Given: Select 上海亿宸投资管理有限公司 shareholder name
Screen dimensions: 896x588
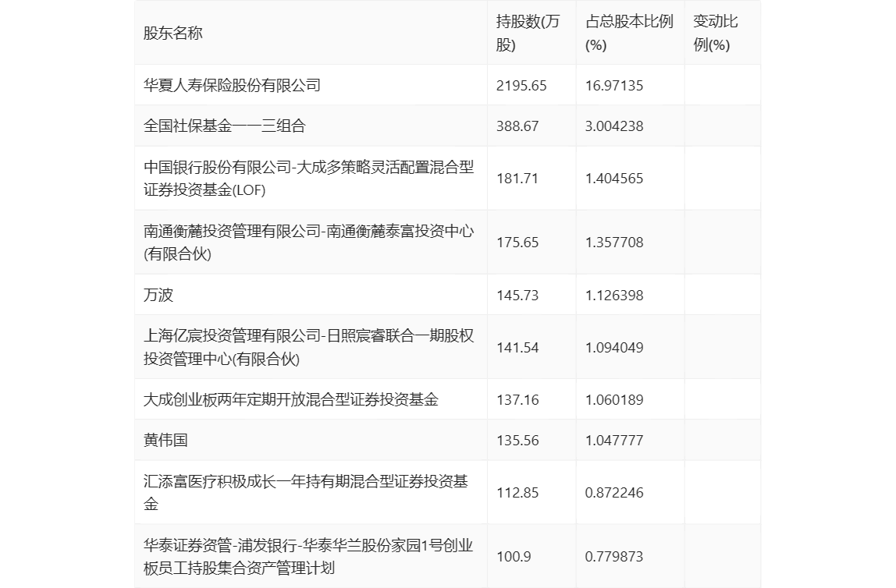Looking at the screenshot, I should point(308,347).
